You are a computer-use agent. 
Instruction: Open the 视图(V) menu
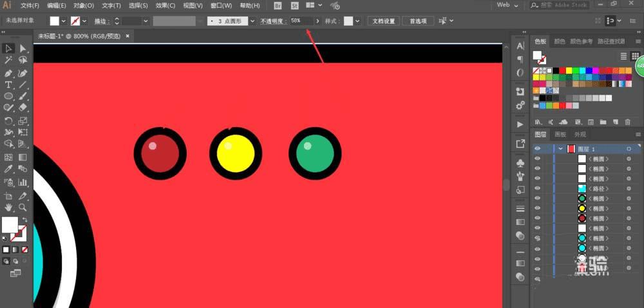pos(193,6)
